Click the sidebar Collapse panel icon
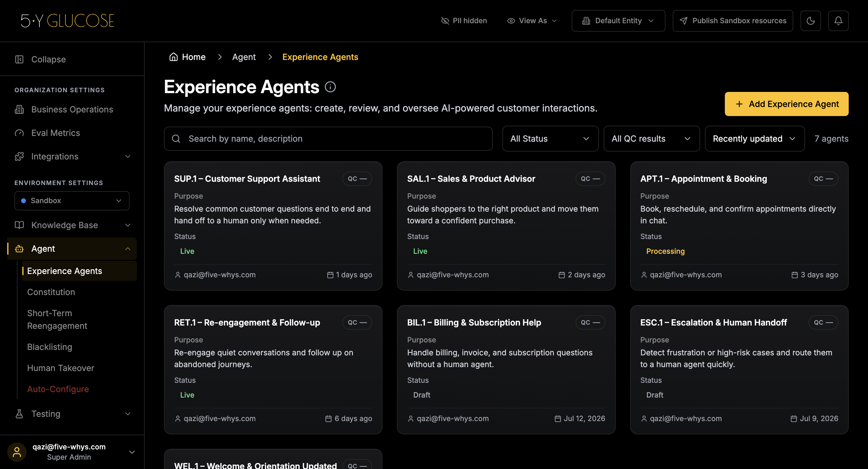The image size is (868, 469). [19, 59]
